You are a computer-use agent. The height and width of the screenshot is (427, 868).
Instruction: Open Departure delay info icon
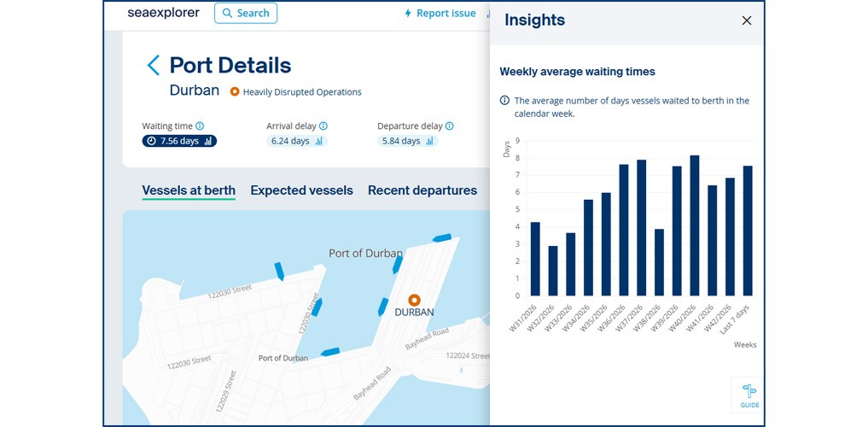450,126
